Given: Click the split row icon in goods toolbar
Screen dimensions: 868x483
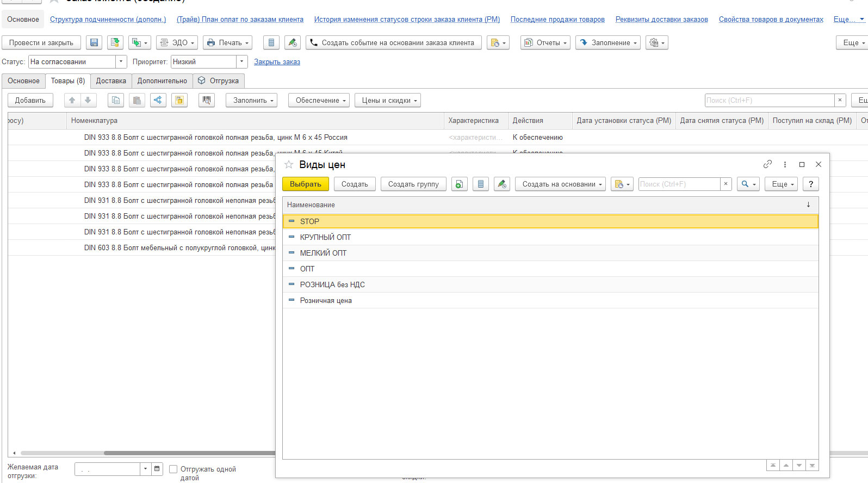Looking at the screenshot, I should tap(158, 100).
